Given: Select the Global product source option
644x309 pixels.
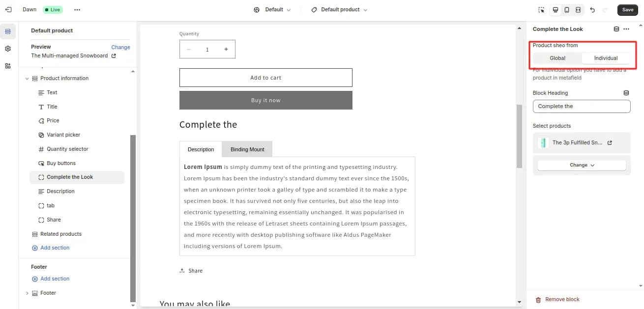Looking at the screenshot, I should (x=557, y=58).
